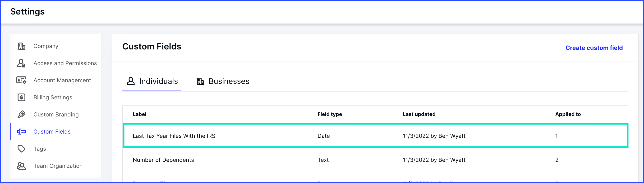Open the Tags settings

[x=40, y=149]
